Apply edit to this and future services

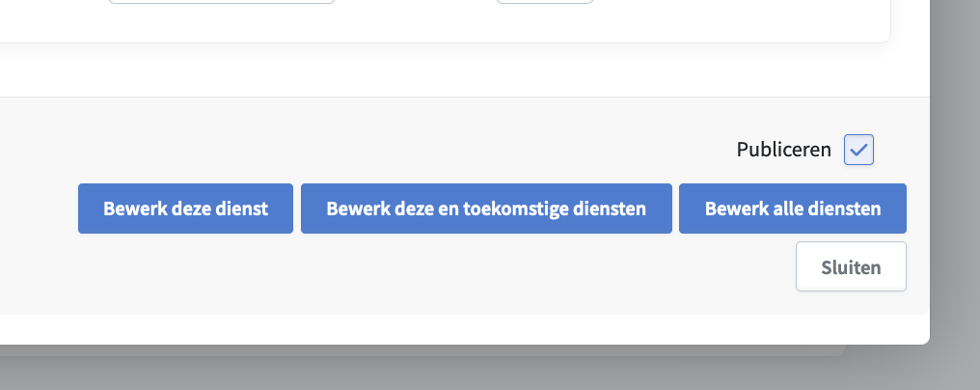tap(485, 209)
